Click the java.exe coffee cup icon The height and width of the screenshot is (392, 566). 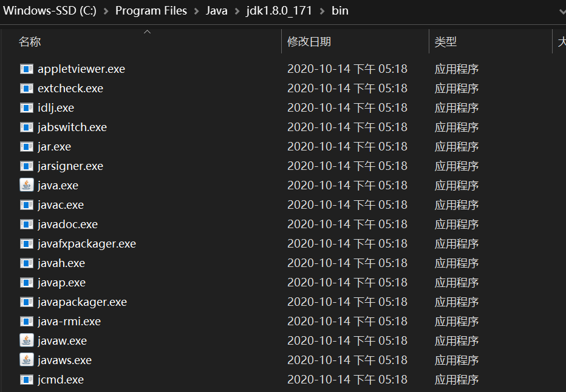coord(26,185)
